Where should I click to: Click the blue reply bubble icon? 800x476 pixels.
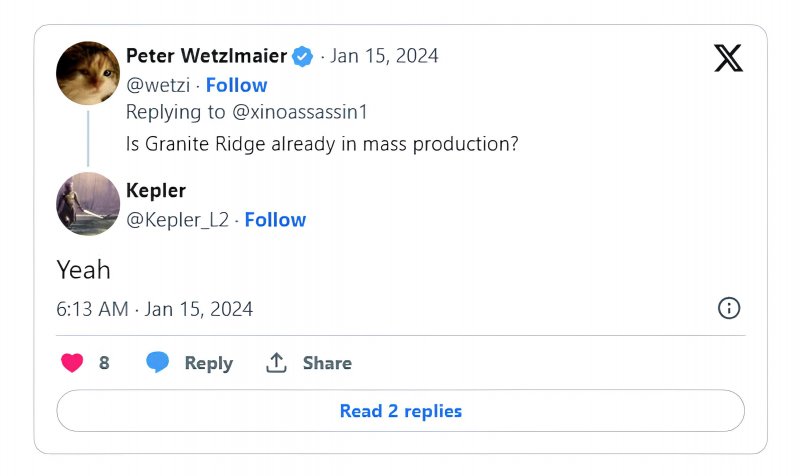click(157, 363)
